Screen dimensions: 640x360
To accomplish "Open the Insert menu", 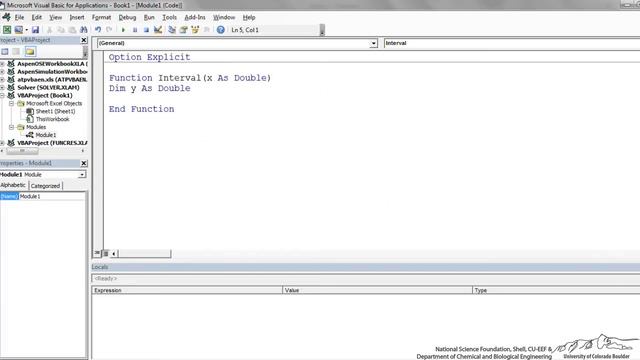I will coord(77,18).
